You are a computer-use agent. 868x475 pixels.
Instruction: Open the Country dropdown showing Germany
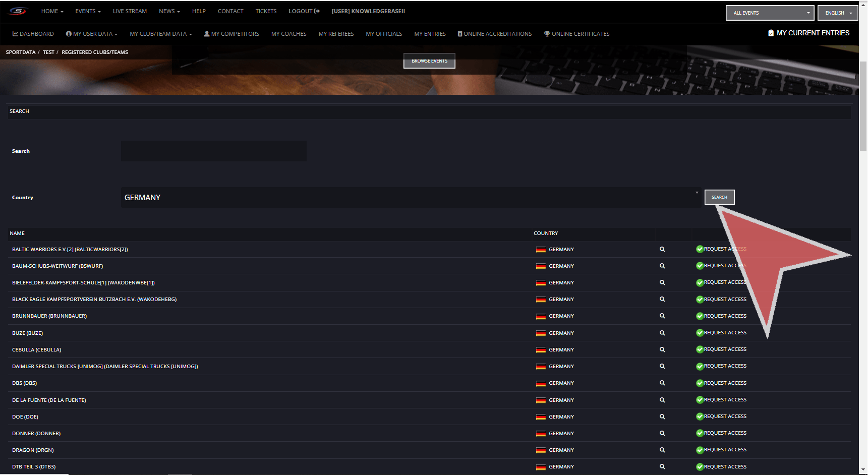click(411, 198)
